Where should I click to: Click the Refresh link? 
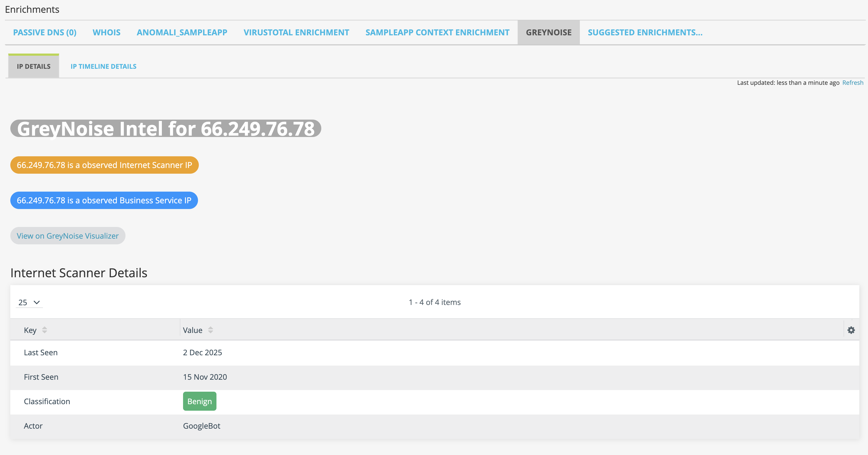tap(853, 83)
